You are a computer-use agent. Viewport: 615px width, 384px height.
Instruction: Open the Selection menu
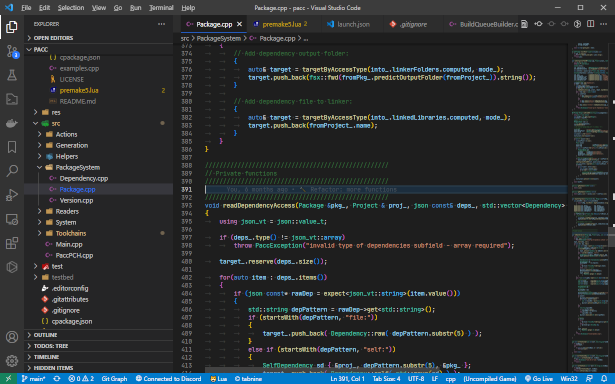tap(71, 8)
